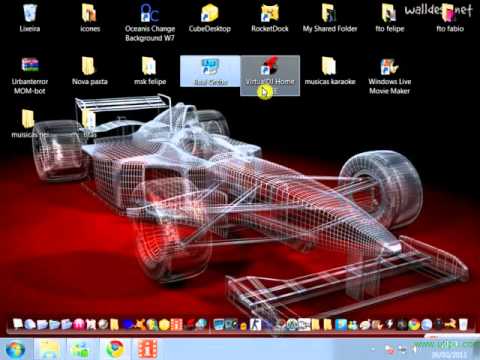Open the musicas karaoke folder
Viewport: 480px width, 360px height.
(330, 71)
